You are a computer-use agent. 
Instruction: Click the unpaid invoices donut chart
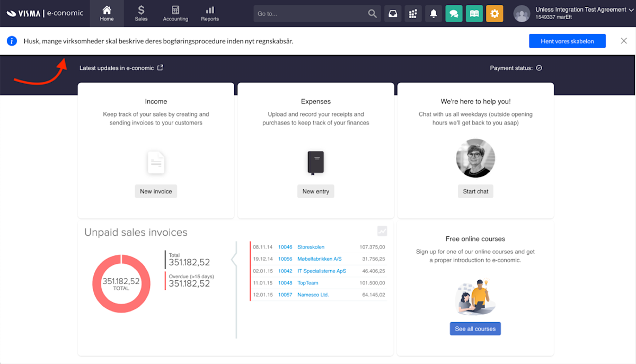pyautogui.click(x=121, y=283)
